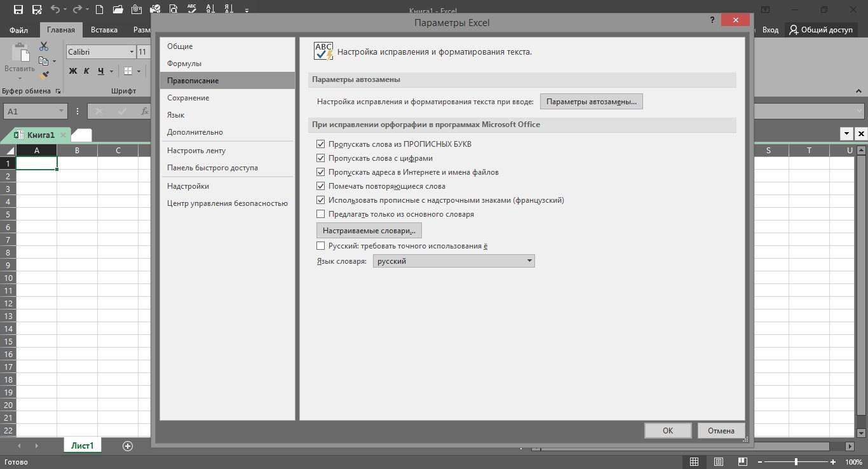Screen dimensions: 868x469
Task: Click the Copy icon in clipboard group
Action: 43,61
